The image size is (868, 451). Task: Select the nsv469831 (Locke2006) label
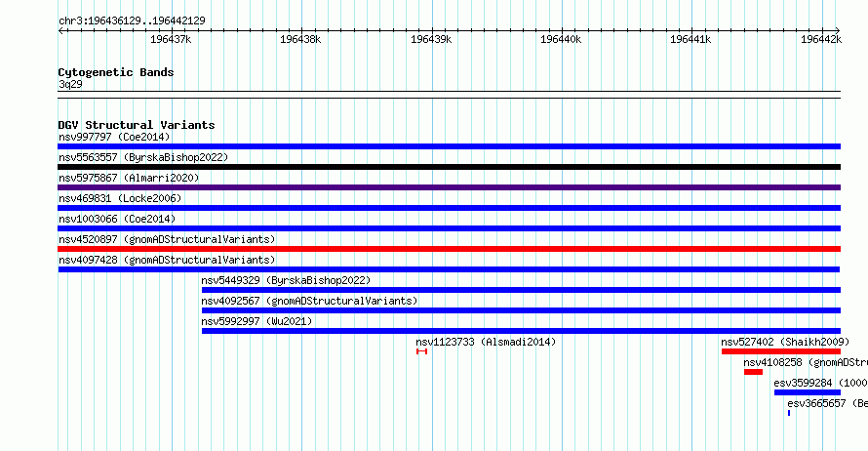120,198
